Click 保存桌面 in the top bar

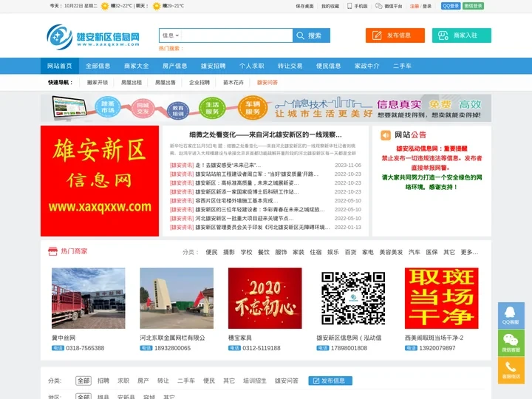[x=304, y=6]
